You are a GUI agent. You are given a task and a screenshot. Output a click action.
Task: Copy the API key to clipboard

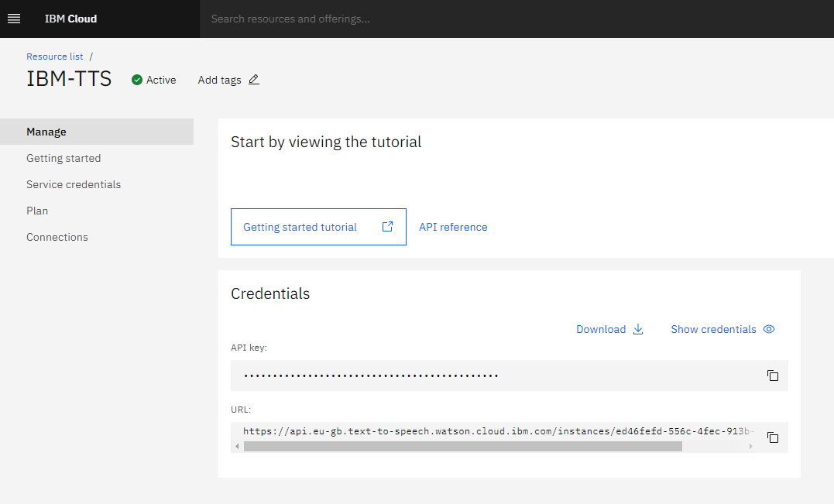pos(772,375)
